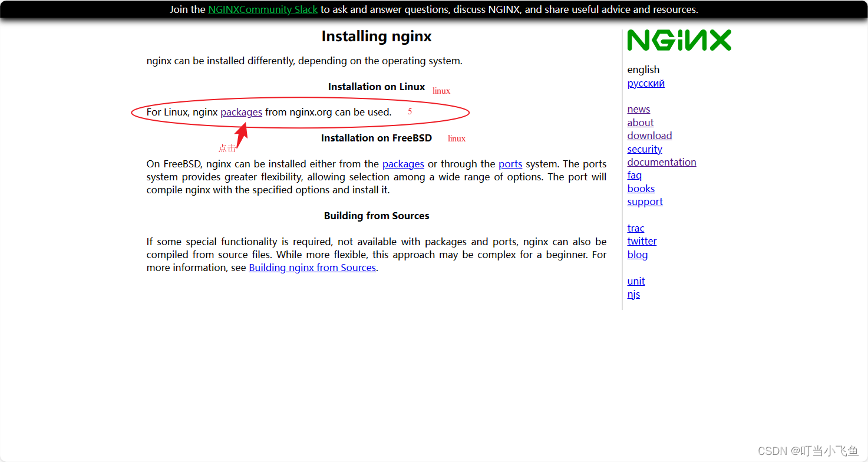Visit the nginx twitter page
Screen dimensions: 868x462
642,241
